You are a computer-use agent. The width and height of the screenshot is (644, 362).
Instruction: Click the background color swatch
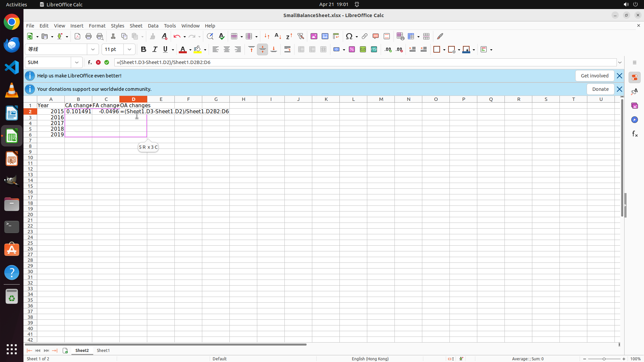tap(198, 50)
